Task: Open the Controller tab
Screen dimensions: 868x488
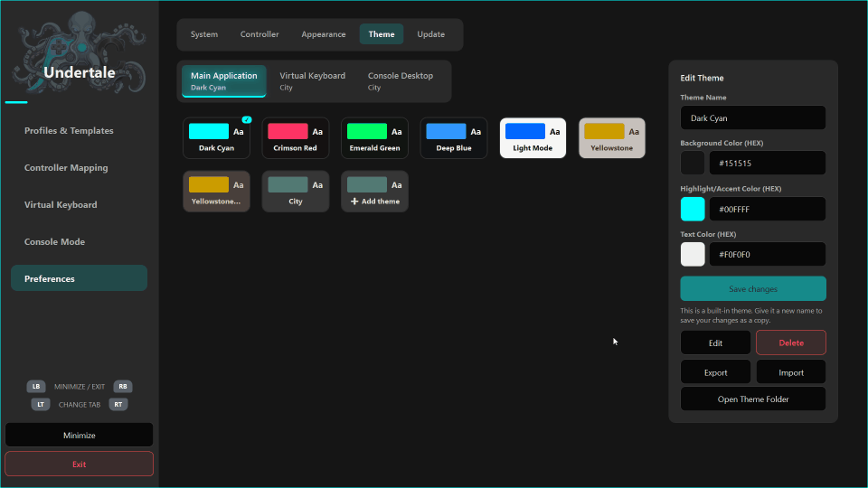Action: tap(259, 34)
